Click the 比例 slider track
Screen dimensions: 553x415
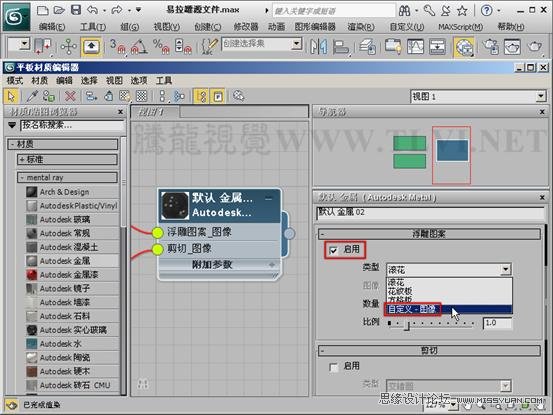coord(431,323)
